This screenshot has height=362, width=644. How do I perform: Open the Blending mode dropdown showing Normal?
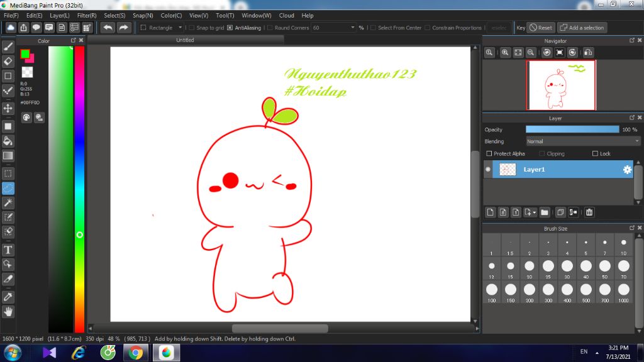tap(583, 141)
